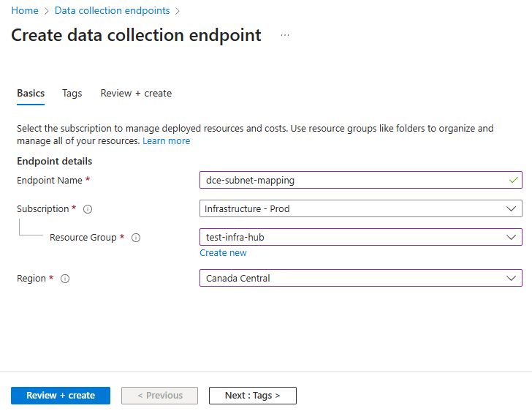This screenshot has width=532, height=411.
Task: Go to the Home breadcrumb
Action: 24,11
